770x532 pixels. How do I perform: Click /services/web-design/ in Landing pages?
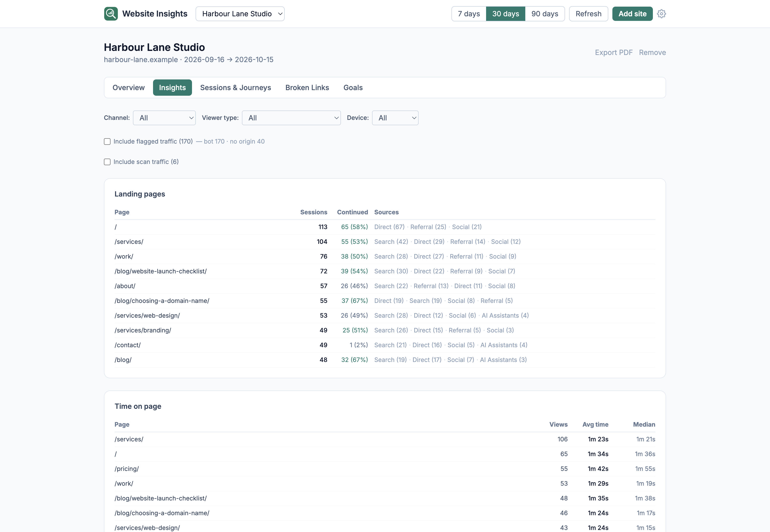pyautogui.click(x=147, y=315)
